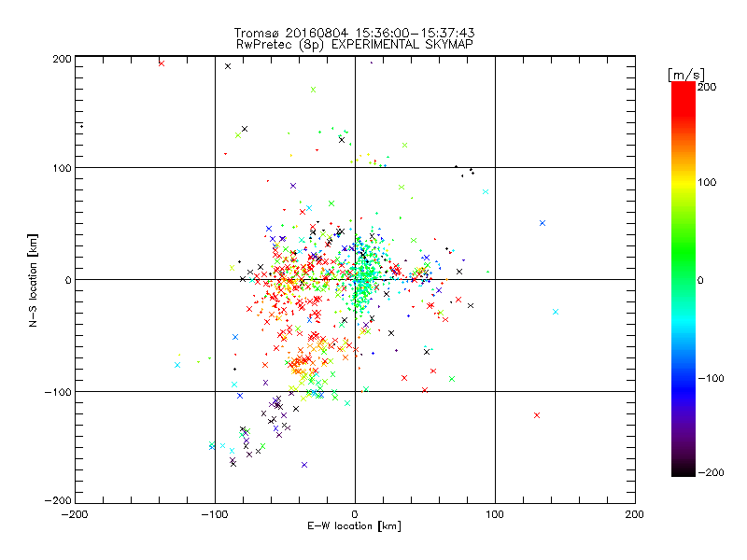Select the '0' tick label on the N-S axis
This screenshot has width=747, height=560.
tap(68, 280)
